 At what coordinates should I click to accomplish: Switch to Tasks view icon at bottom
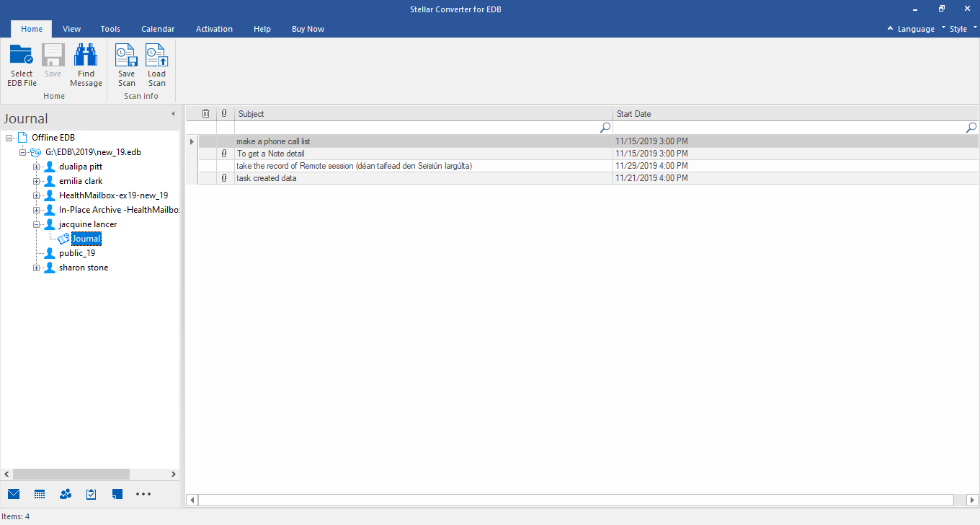point(92,494)
